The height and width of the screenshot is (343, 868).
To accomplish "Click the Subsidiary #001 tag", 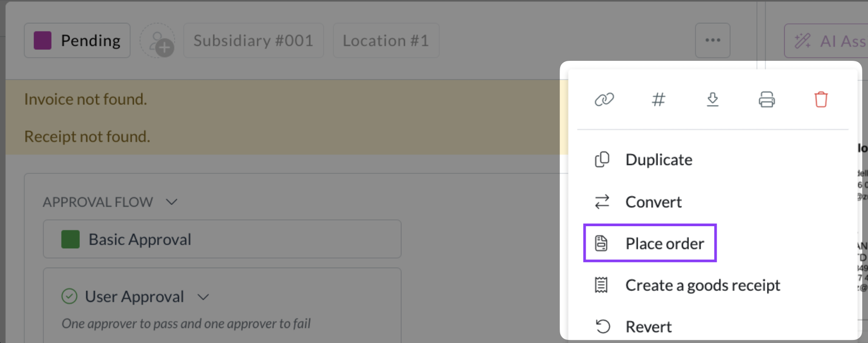I will [x=253, y=41].
